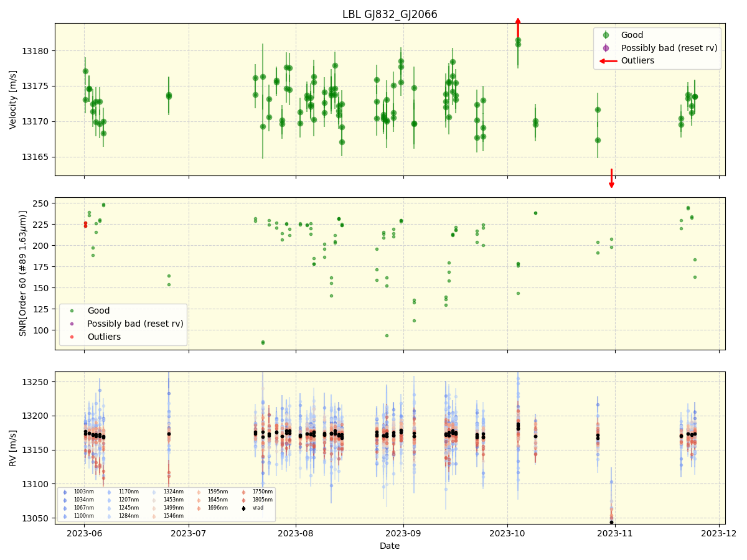Click the 2023-07 date tick label
This screenshot has height=560, width=747.
189,533
